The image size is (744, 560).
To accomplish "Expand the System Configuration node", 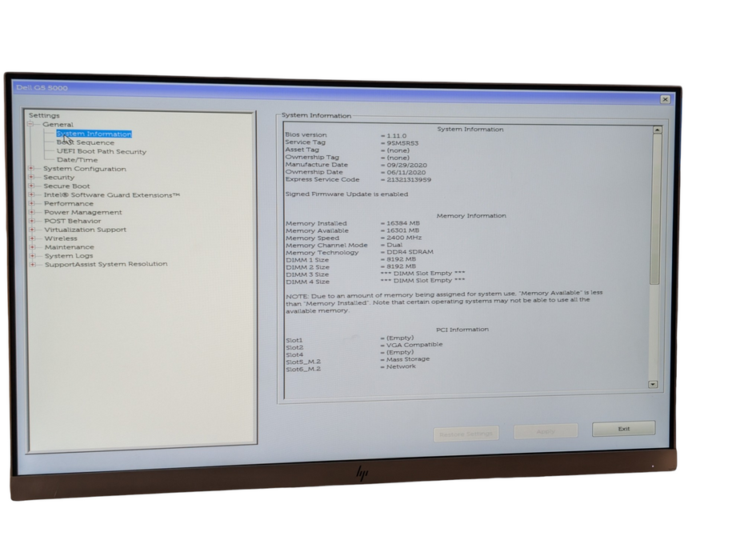I will coord(31,169).
